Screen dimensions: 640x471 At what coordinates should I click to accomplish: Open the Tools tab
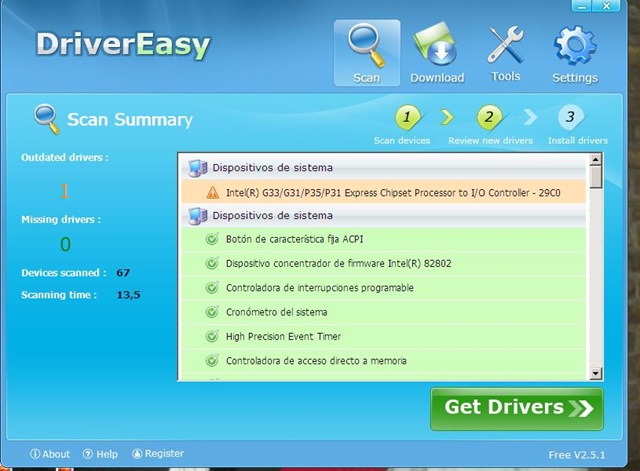505,53
